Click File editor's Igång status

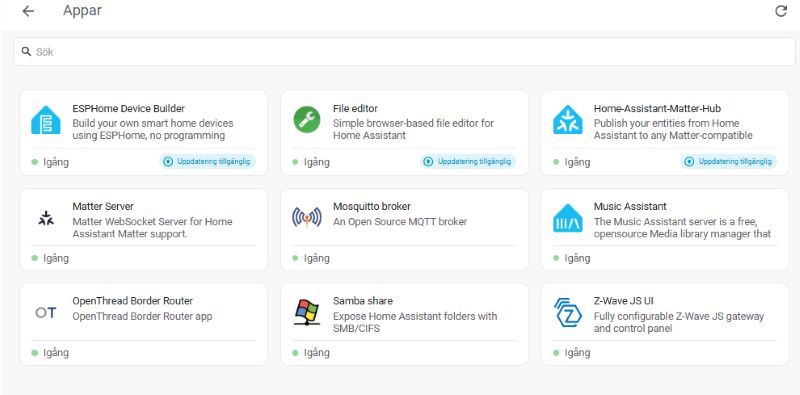[311, 162]
